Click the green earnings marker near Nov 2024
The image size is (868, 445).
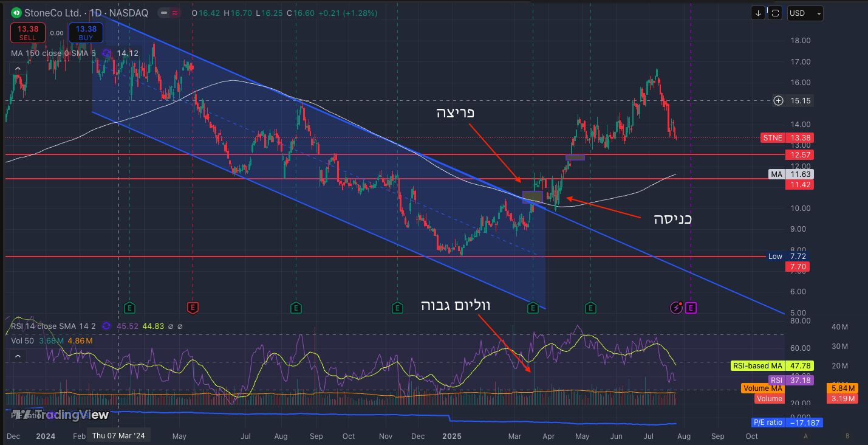coord(397,308)
